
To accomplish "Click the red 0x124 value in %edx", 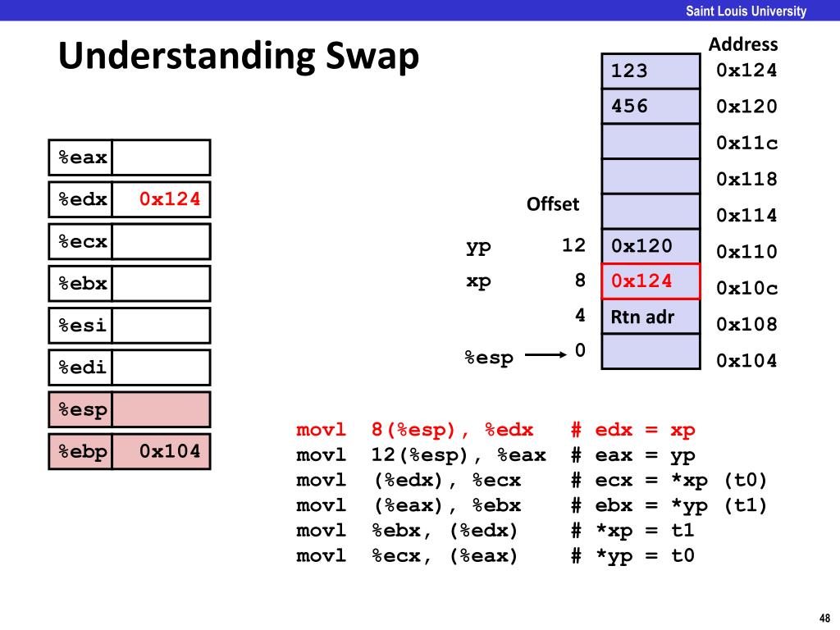I will click(x=170, y=199).
